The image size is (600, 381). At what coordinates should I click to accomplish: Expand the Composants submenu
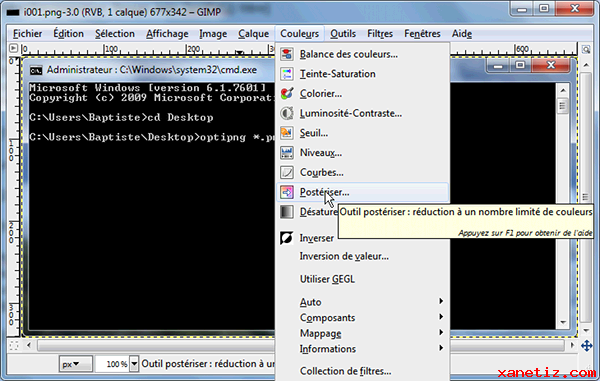[441, 317]
